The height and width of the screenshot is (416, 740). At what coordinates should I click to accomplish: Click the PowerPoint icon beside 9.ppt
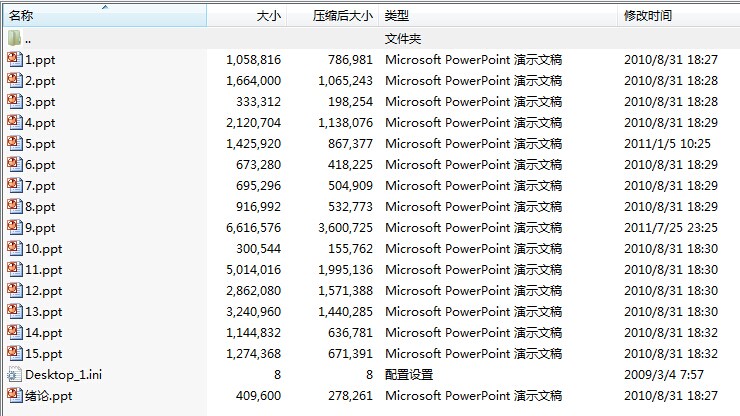pyautogui.click(x=15, y=227)
